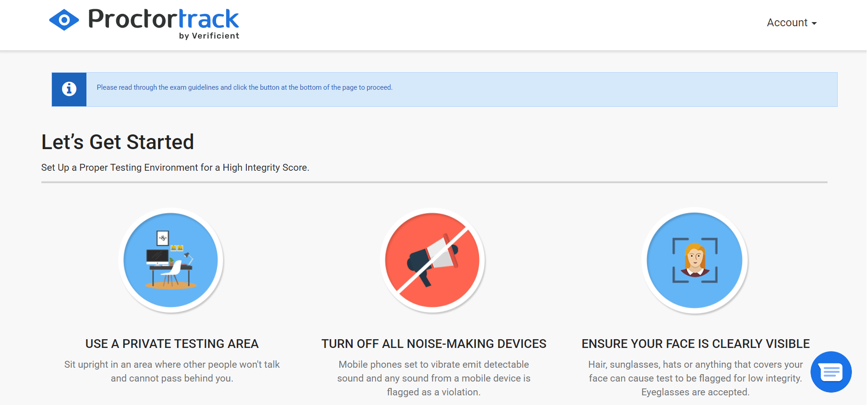Click the face-in-frame visibility illustration
This screenshot has width=868, height=405.
point(695,260)
